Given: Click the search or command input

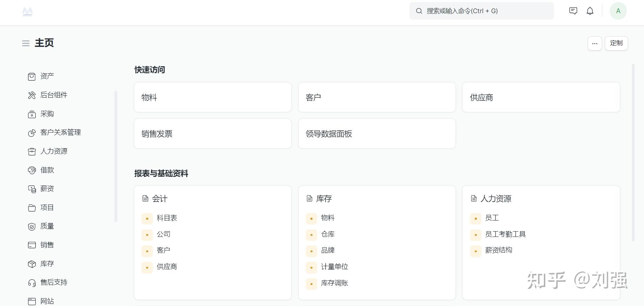Looking at the screenshot, I should pos(481,11).
